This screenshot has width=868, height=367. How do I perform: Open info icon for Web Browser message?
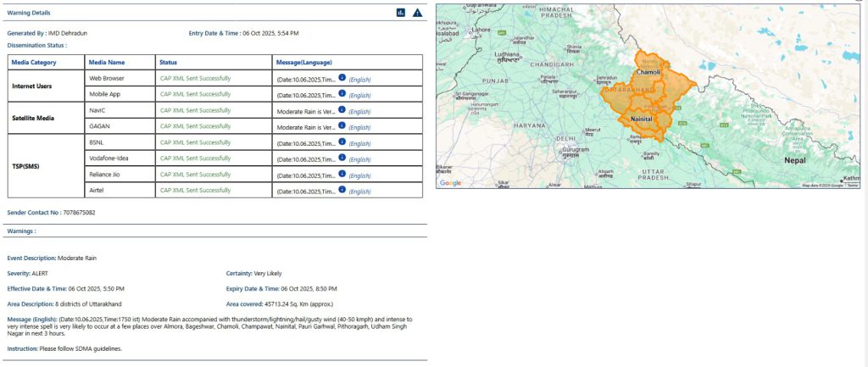(342, 77)
